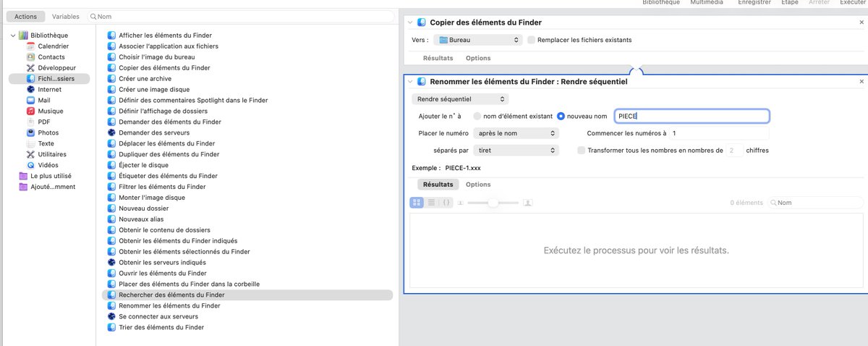This screenshot has height=346, width=868.
Task: Select the Vidéos category icon
Action: pyautogui.click(x=30, y=165)
